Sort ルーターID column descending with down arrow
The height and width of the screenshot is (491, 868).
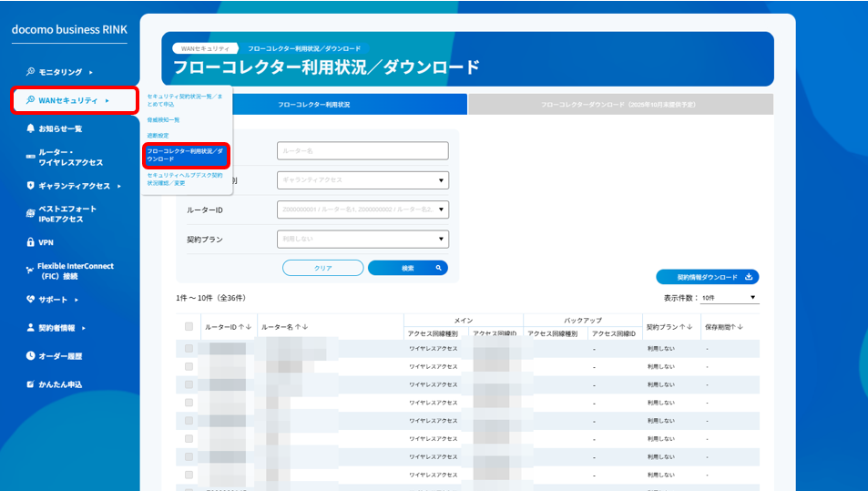click(x=249, y=327)
